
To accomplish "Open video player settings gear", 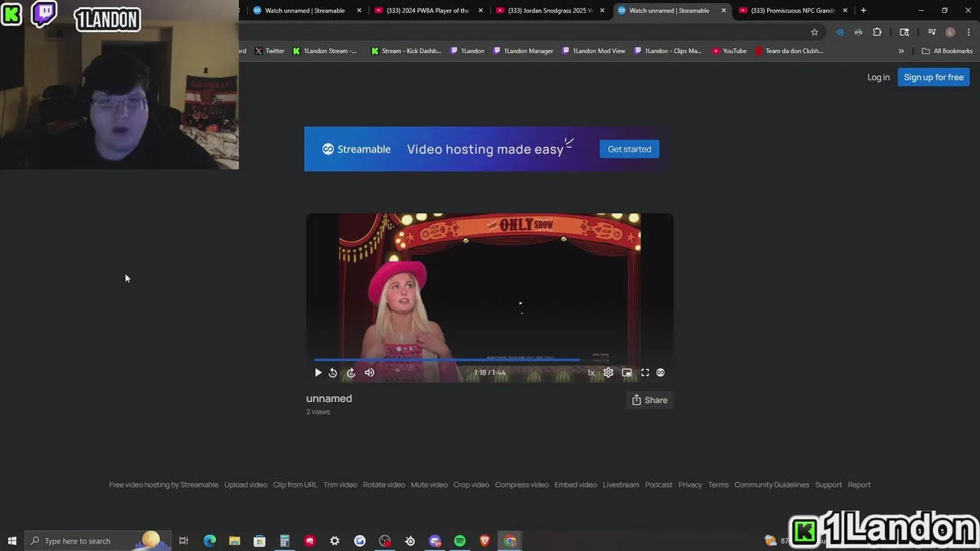I will (x=608, y=373).
